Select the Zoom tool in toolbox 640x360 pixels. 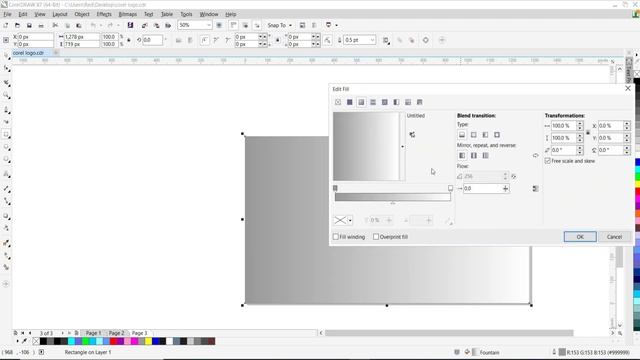click(x=6, y=95)
